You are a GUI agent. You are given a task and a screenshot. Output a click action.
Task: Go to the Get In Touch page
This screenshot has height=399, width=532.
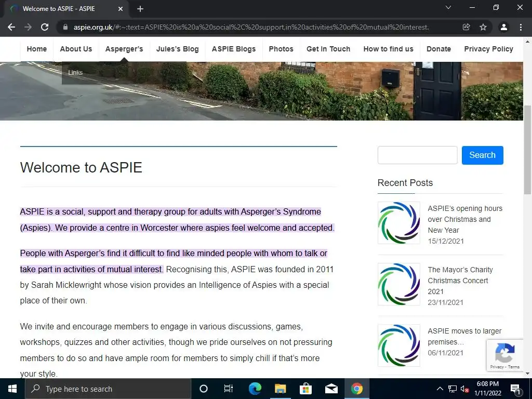pos(328,49)
